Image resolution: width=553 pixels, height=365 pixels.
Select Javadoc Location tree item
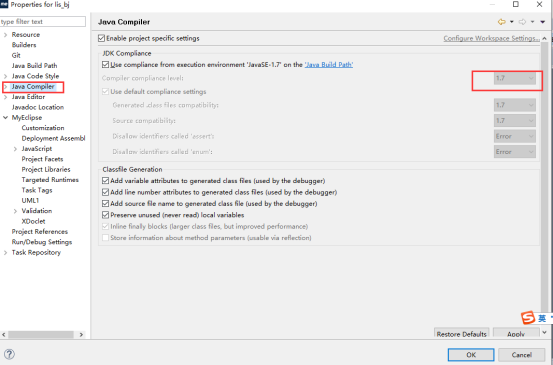pyautogui.click(x=38, y=107)
